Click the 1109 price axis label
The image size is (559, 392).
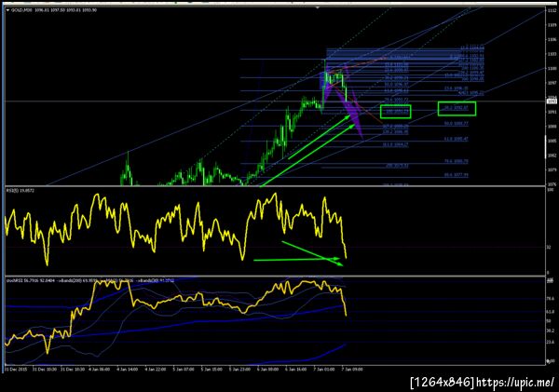click(552, 25)
